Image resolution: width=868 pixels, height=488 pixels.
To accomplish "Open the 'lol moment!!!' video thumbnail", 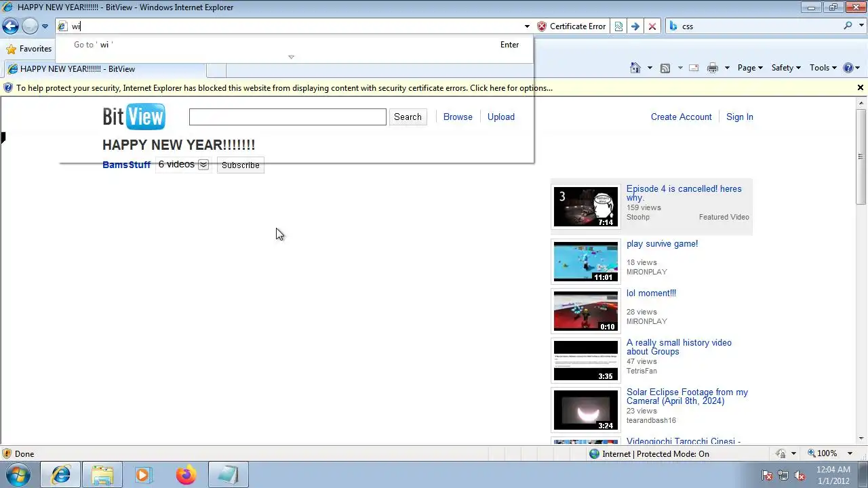I will tap(586, 310).
